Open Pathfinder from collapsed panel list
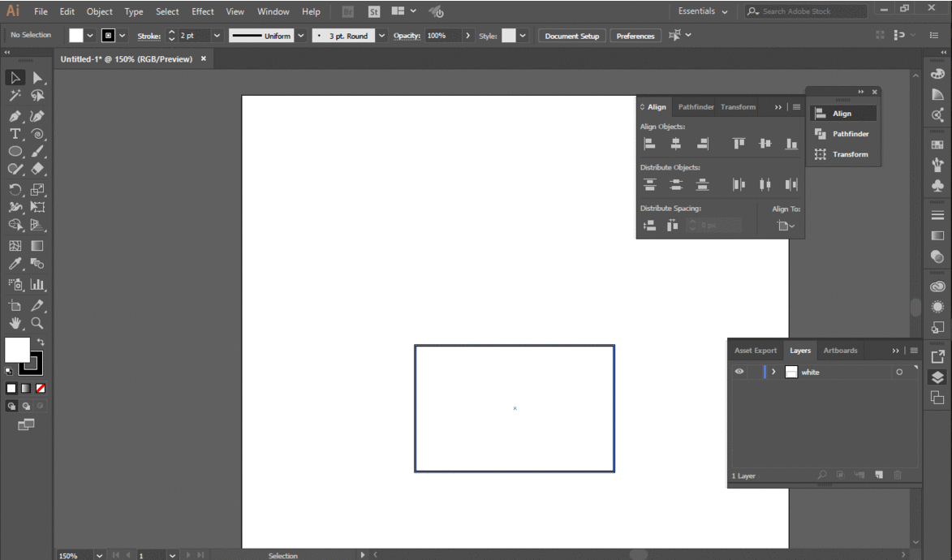 (842, 134)
